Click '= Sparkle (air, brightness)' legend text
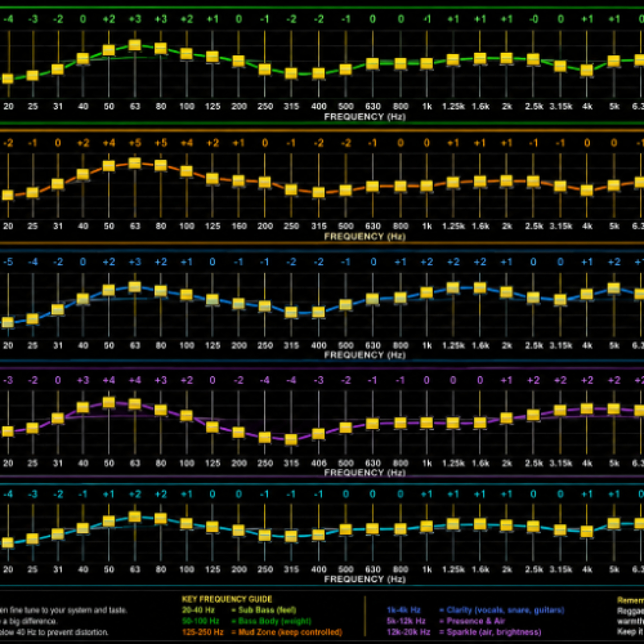Screen dimensions: 644x644 click(490, 632)
